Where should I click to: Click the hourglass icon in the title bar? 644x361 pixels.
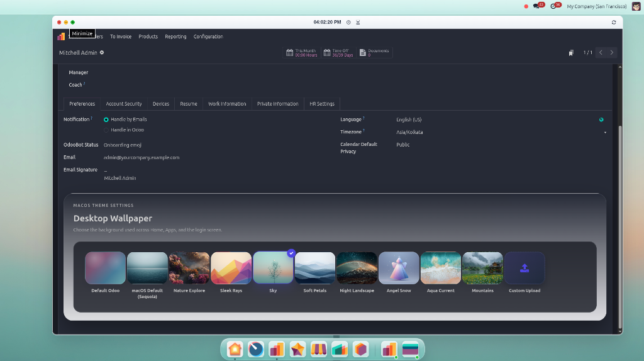coord(358,22)
